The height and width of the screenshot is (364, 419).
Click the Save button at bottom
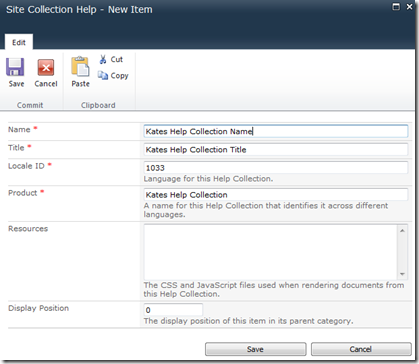pyautogui.click(x=255, y=349)
